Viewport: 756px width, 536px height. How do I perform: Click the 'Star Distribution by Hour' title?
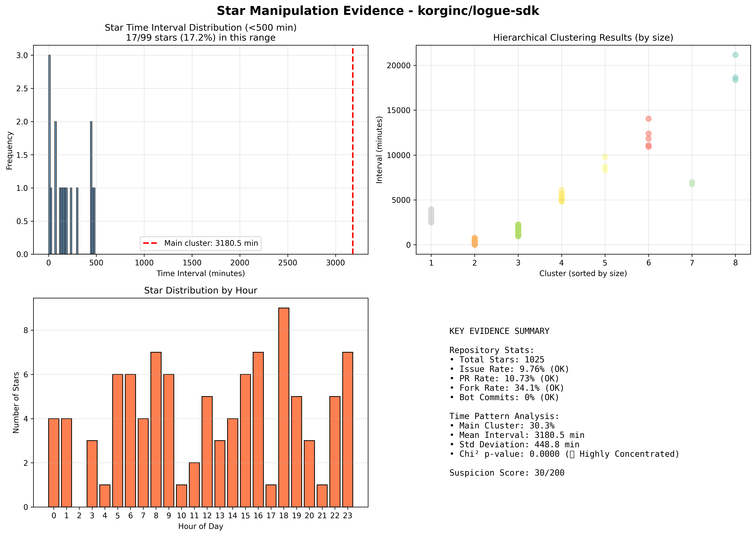tap(201, 290)
